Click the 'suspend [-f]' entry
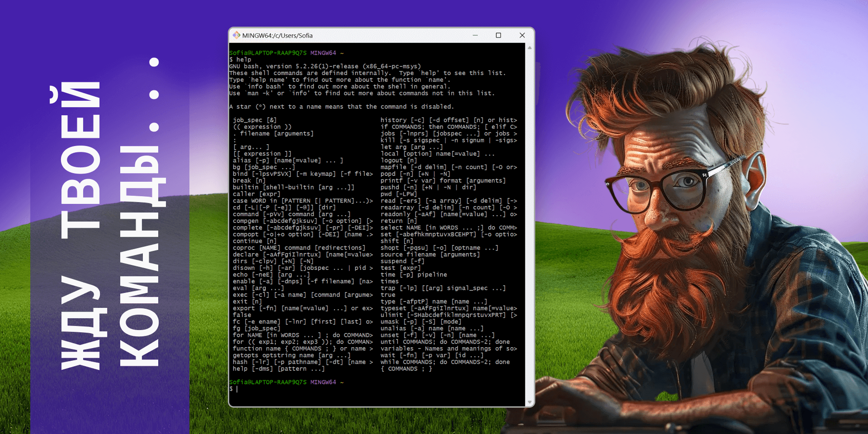 [402, 261]
